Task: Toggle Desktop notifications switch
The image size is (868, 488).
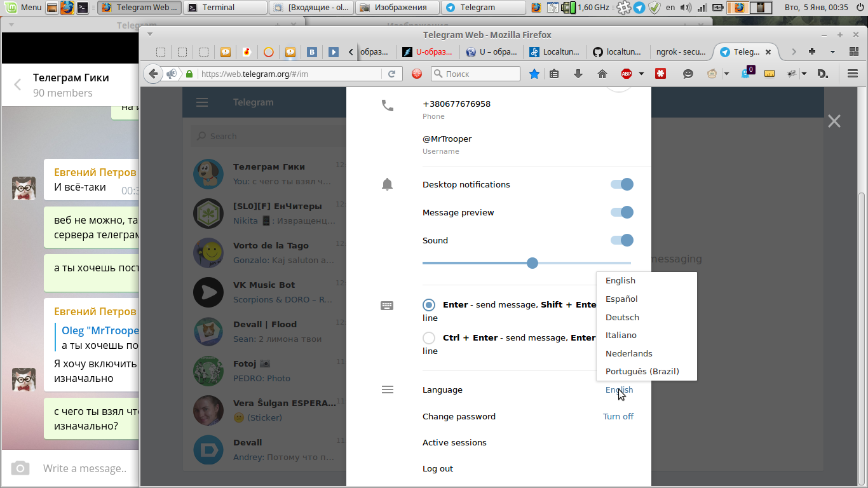Action: (622, 184)
